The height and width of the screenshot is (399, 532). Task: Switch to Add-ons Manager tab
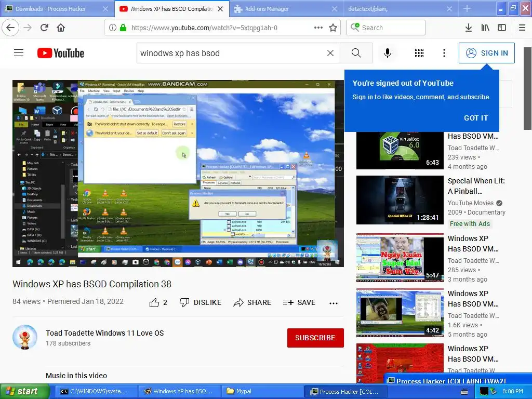pos(286,9)
